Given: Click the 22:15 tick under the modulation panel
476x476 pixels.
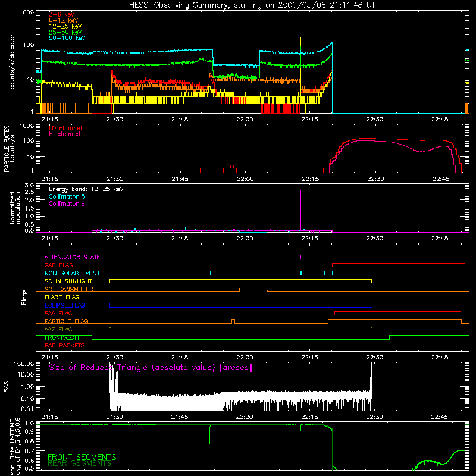Looking at the screenshot, I should pyautogui.click(x=309, y=239).
